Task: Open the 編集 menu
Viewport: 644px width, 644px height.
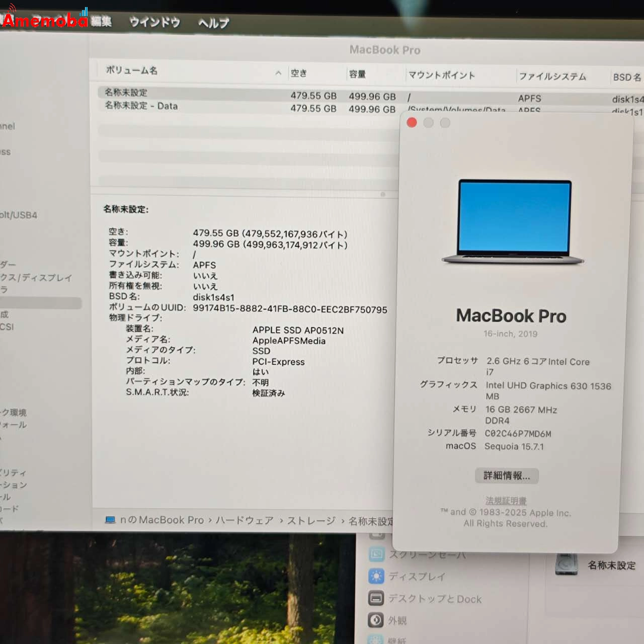Action: (x=103, y=22)
